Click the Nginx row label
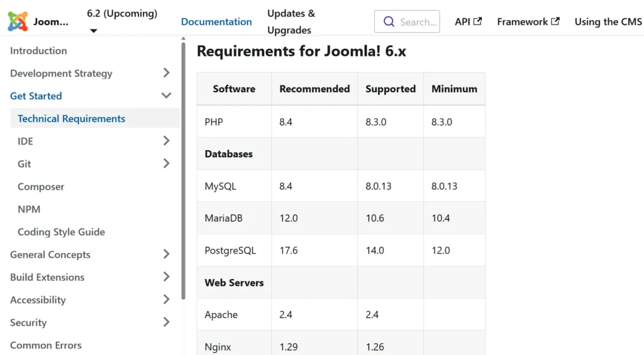The image size is (644, 355). (x=218, y=347)
